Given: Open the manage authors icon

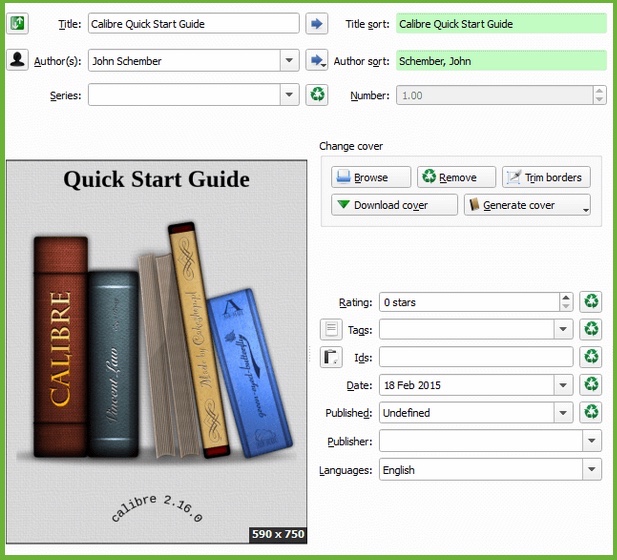Looking at the screenshot, I should tap(17, 60).
